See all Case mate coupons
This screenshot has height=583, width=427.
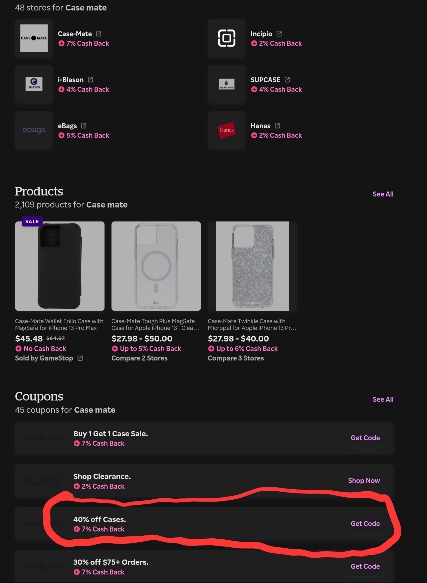point(383,399)
